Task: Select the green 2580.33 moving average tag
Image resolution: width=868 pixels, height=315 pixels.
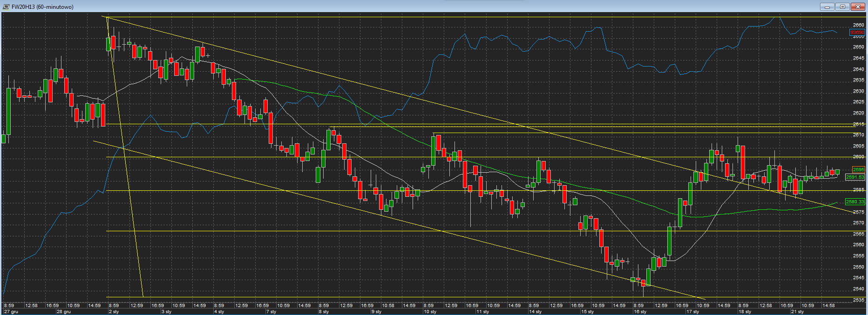Action: [x=855, y=202]
